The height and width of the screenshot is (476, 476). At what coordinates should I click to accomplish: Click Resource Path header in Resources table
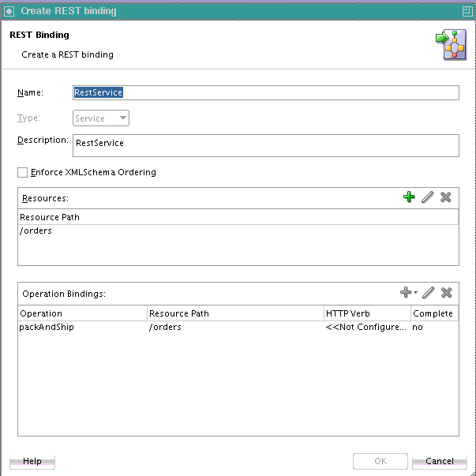[x=238, y=217]
